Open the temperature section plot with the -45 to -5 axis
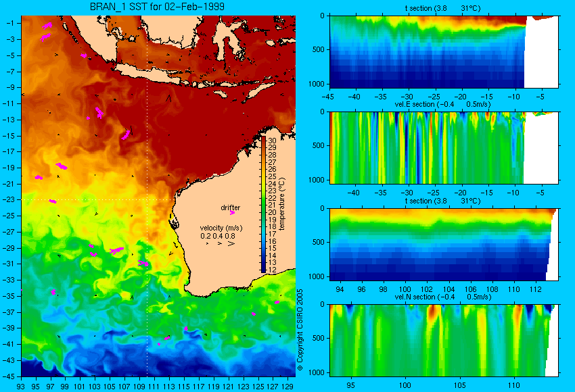The width and height of the screenshot is (575, 392). pos(444,51)
